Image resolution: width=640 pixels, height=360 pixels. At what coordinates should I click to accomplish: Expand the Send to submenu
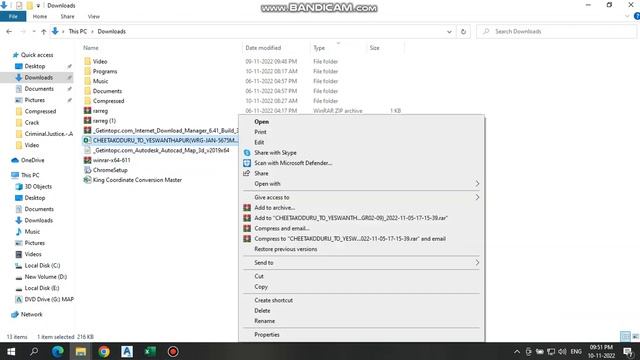point(477,262)
